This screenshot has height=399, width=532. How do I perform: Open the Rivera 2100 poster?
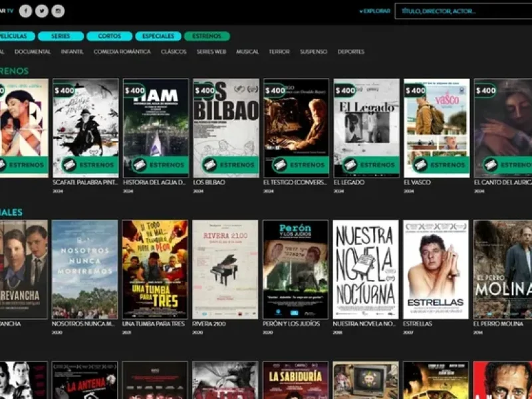click(225, 269)
